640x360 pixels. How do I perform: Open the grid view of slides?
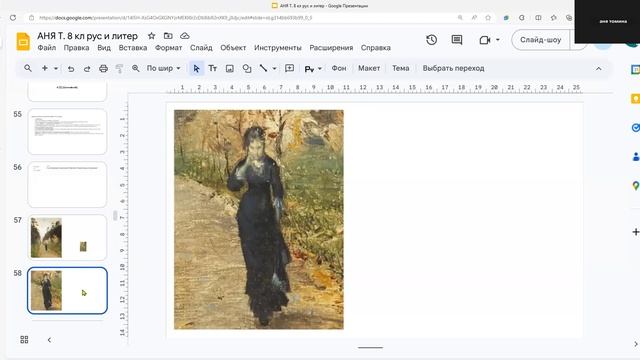24,340
